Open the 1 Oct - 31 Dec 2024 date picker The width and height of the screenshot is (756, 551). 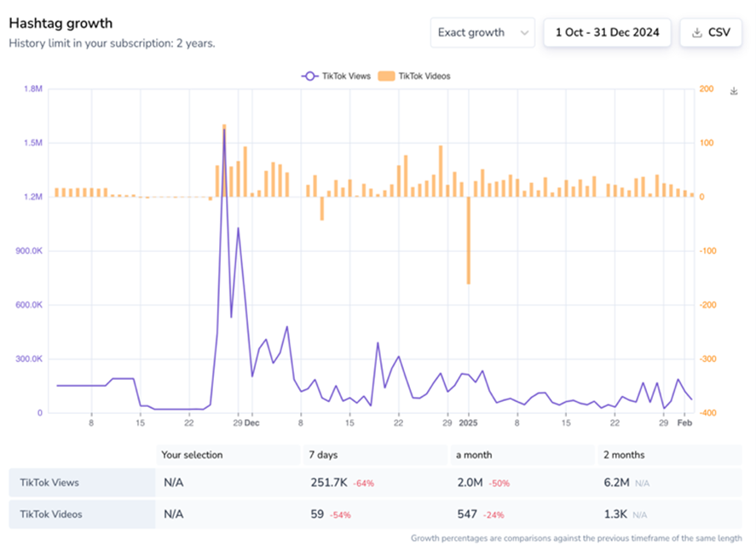click(607, 33)
